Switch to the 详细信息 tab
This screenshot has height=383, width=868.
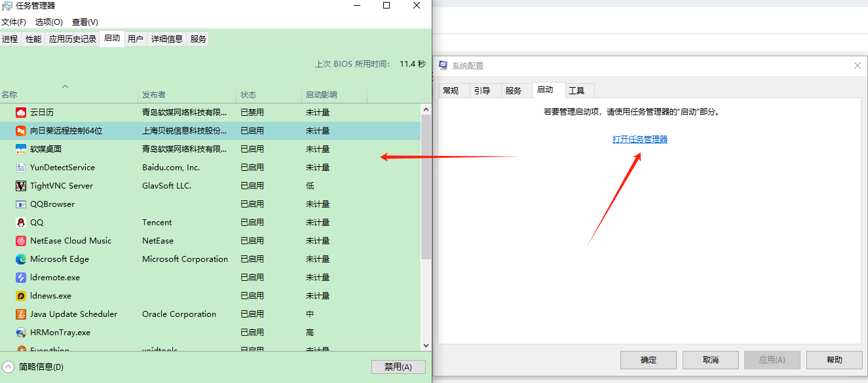click(167, 39)
